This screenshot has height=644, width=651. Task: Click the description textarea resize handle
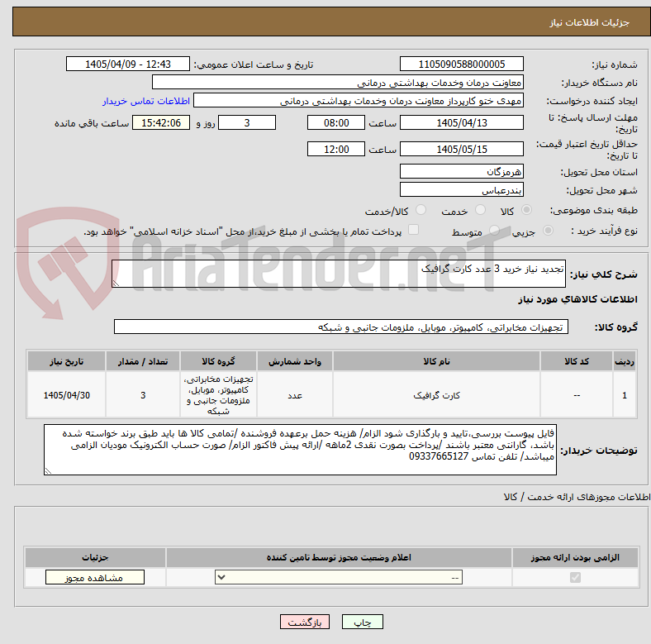click(x=116, y=284)
